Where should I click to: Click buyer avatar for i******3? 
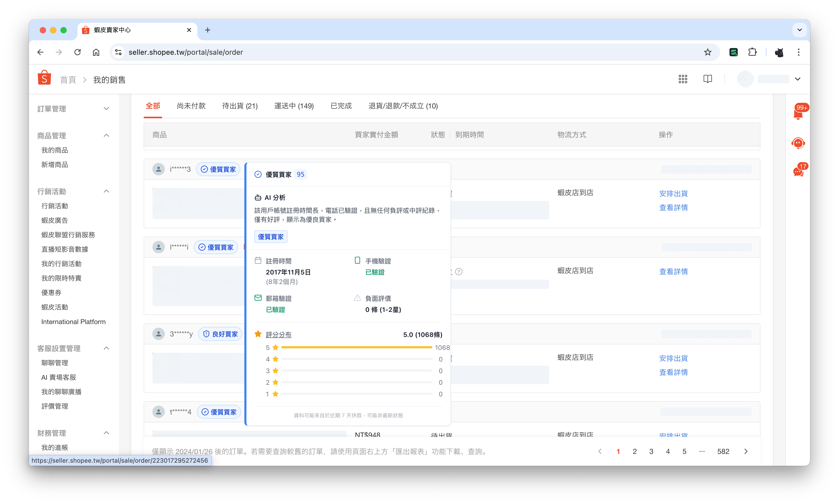[158, 169]
